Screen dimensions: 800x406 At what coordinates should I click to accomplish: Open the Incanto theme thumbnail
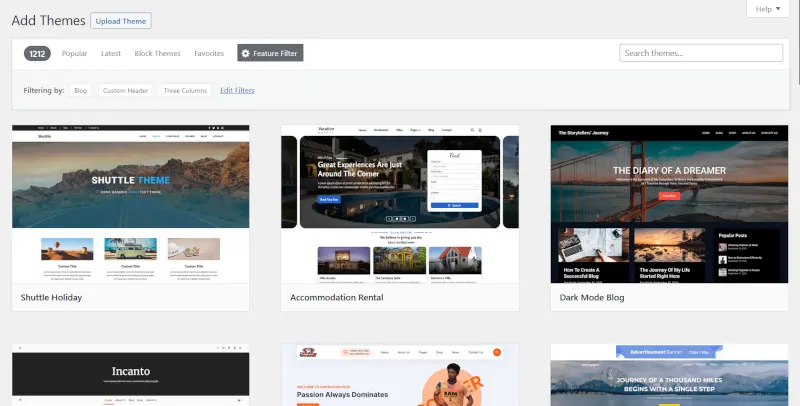pyautogui.click(x=130, y=376)
